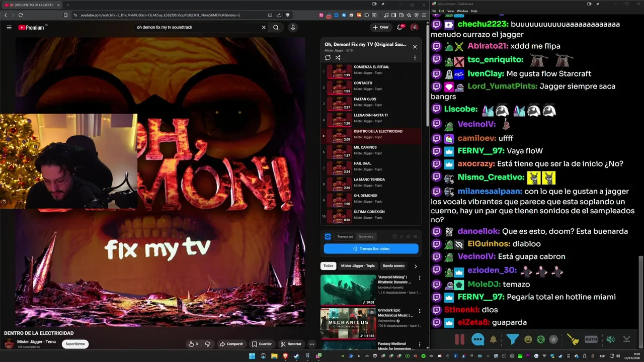Run the YouTube search with magnifier button
The image size is (644, 362).
pyautogui.click(x=276, y=27)
